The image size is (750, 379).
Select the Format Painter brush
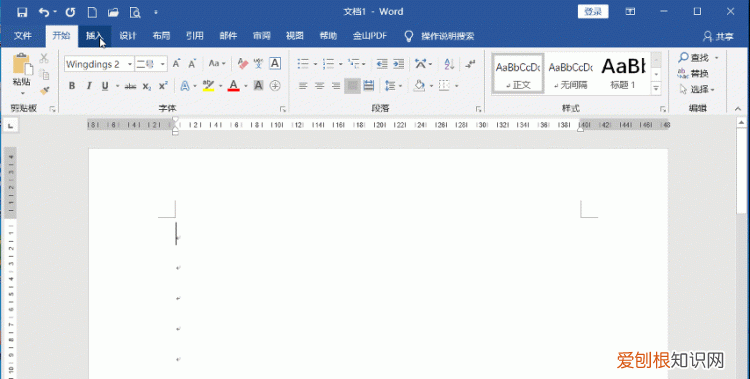tap(44, 90)
